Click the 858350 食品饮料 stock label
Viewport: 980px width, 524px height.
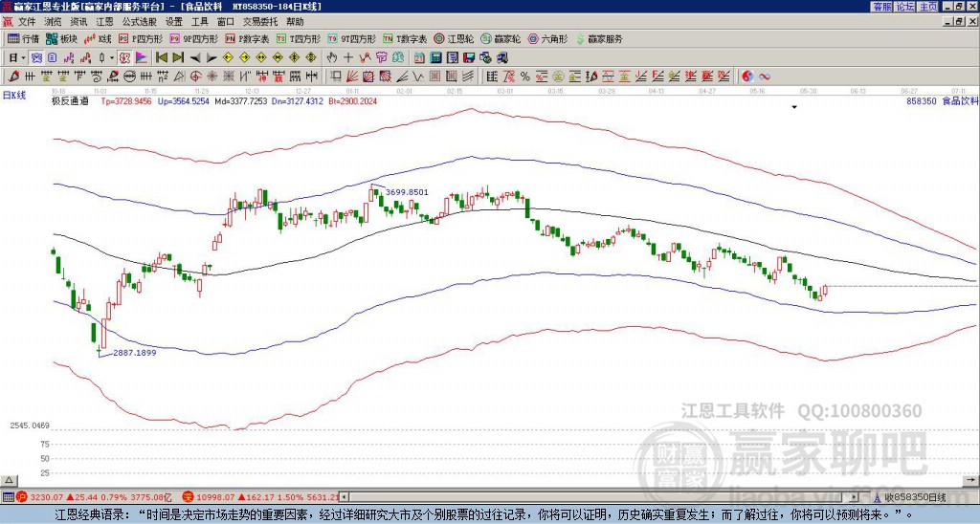(x=942, y=100)
